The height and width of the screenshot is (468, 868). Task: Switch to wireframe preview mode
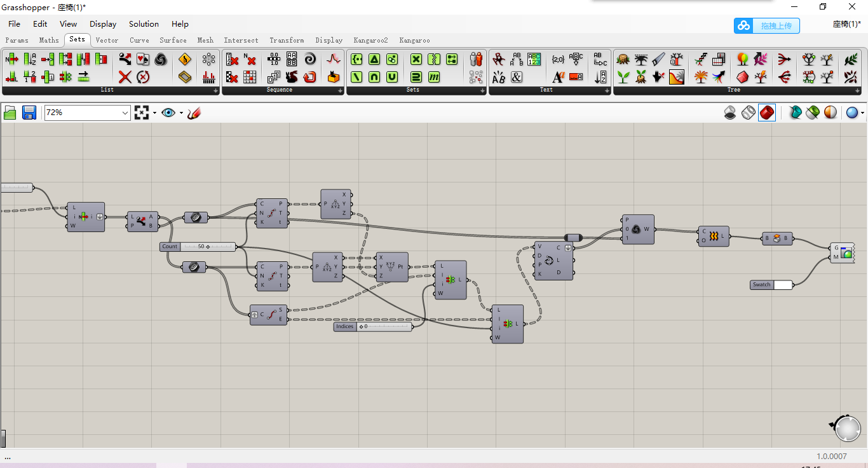coord(749,113)
